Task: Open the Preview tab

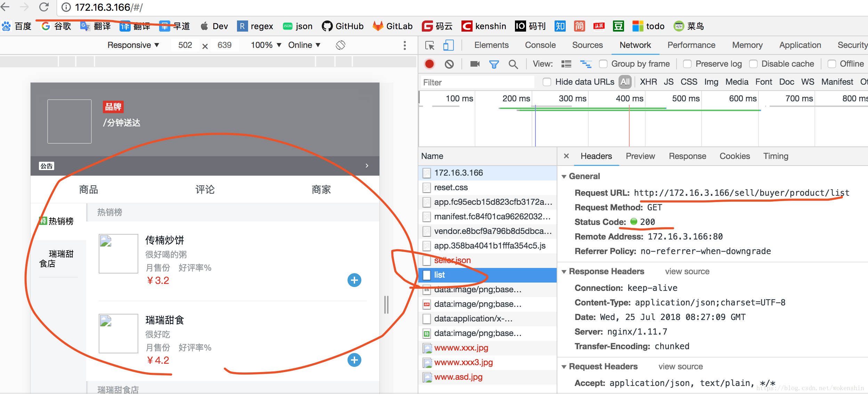Action: 640,156
